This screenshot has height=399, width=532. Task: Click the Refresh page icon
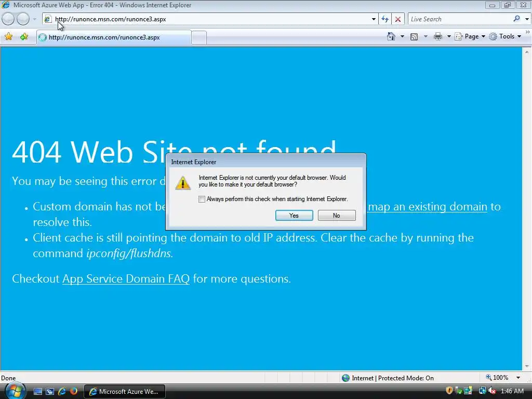pyautogui.click(x=385, y=19)
